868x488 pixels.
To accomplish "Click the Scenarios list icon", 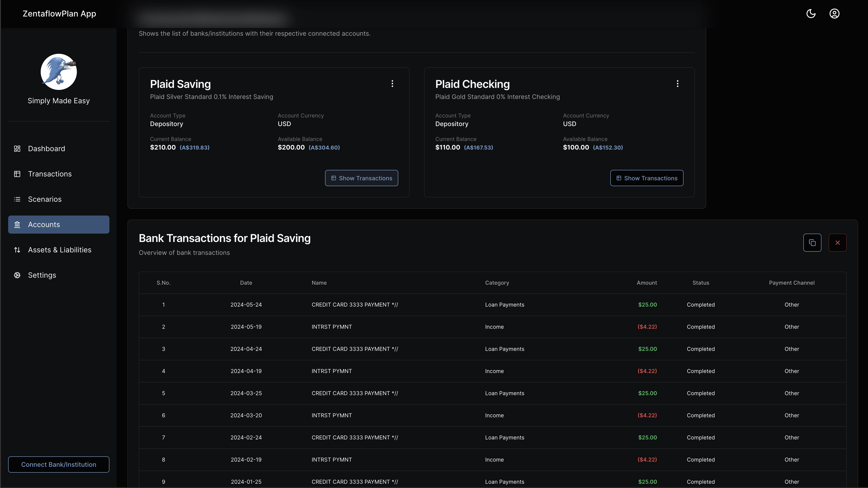I will 17,199.
